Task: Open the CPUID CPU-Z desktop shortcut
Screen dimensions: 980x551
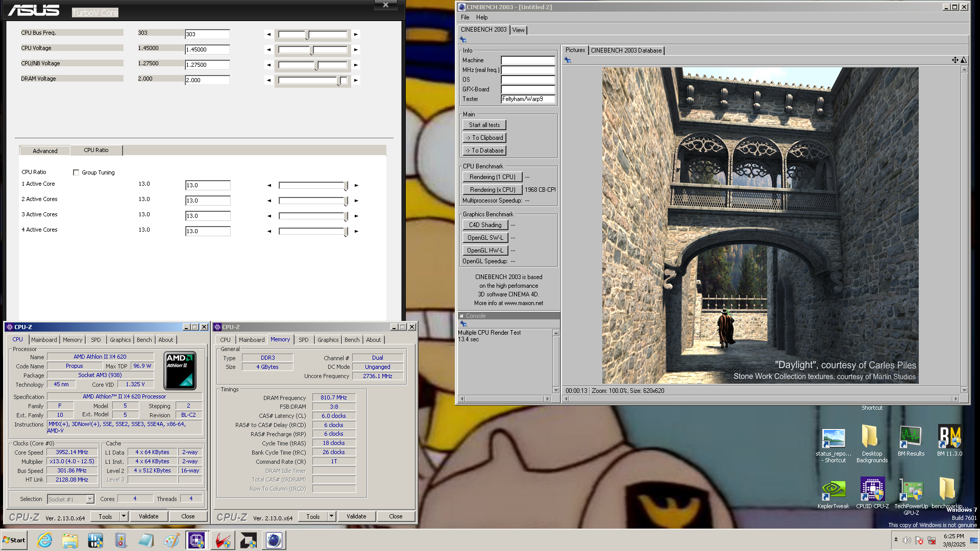Action: (x=872, y=494)
